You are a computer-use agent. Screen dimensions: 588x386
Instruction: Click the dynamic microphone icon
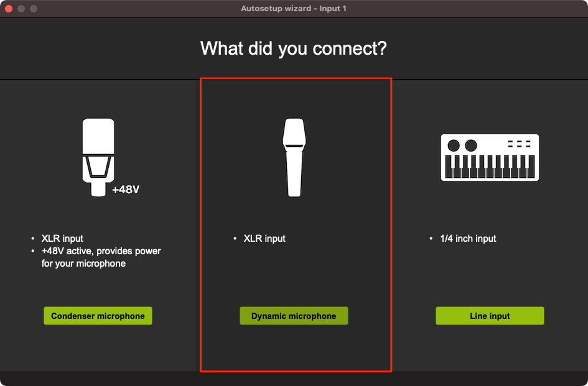click(x=294, y=158)
